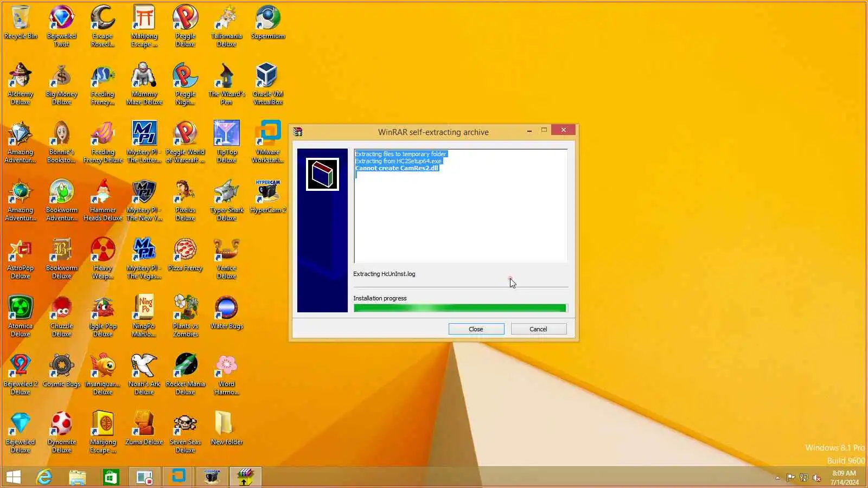Select the Iggle Pop Deluxe icon
This screenshot has width=868, height=488.
tap(103, 316)
